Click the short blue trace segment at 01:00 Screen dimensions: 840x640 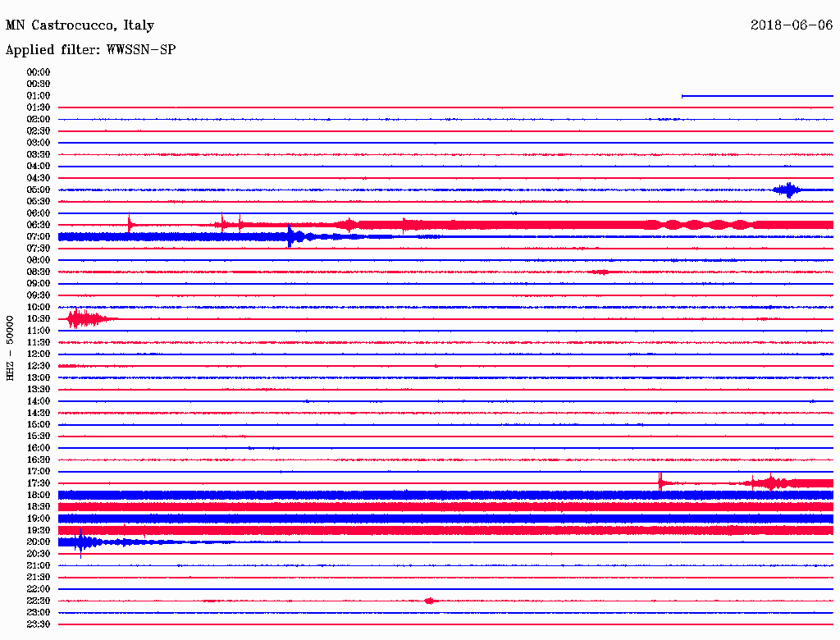[x=757, y=96]
